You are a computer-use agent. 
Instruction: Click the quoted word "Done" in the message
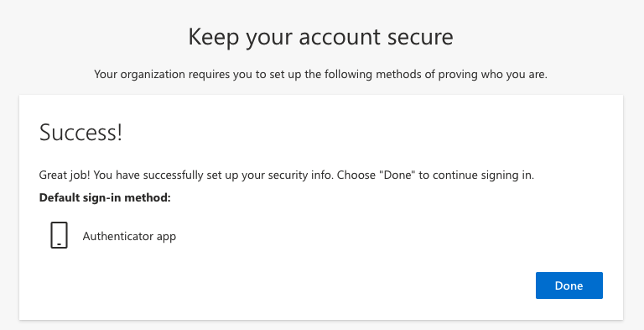click(x=397, y=175)
